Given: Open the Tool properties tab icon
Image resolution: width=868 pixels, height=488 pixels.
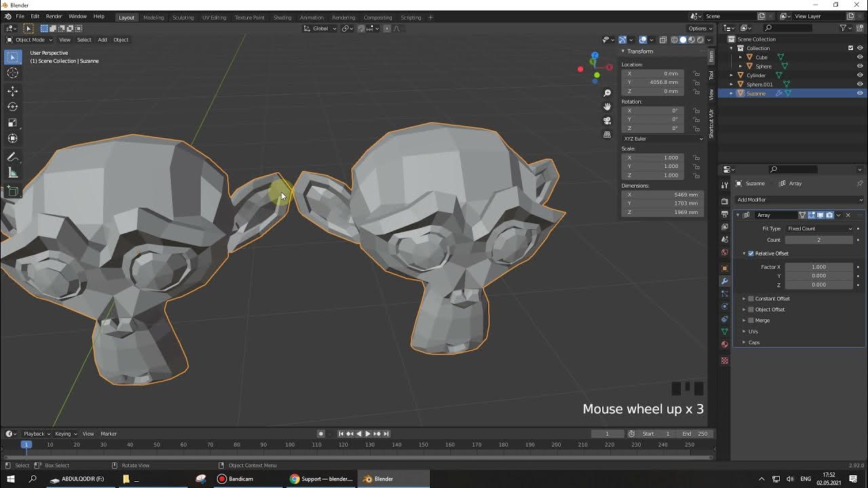Looking at the screenshot, I should point(724,184).
